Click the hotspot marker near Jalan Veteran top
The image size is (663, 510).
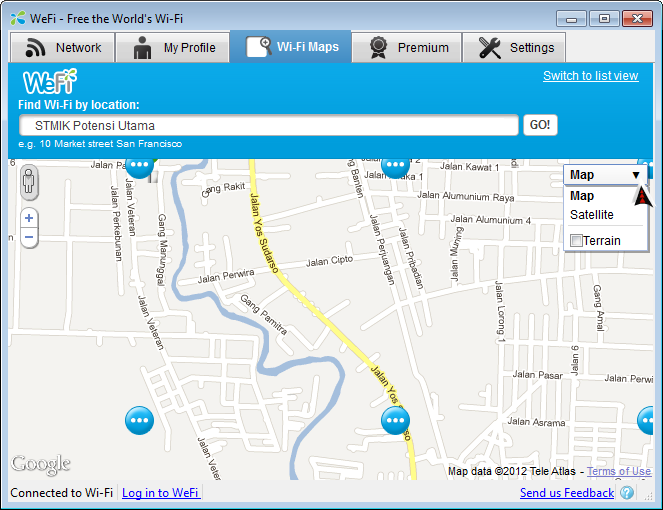[140, 165]
